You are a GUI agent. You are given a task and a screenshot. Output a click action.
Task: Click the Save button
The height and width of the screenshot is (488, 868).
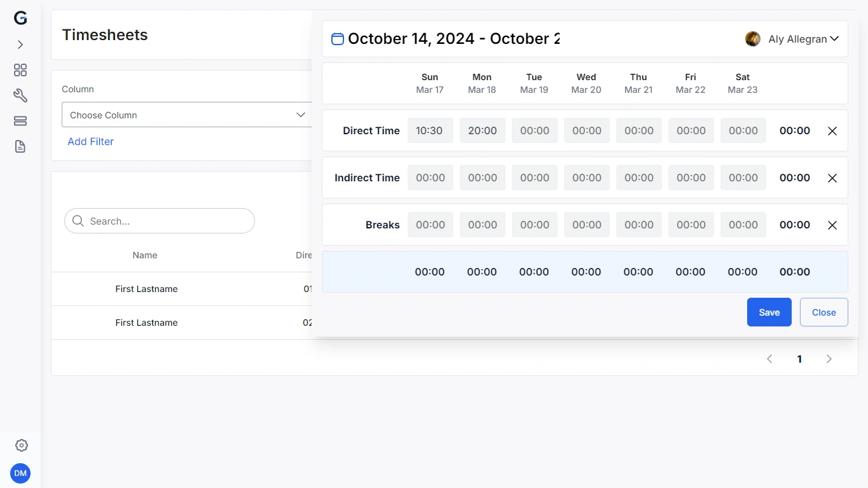click(x=769, y=312)
